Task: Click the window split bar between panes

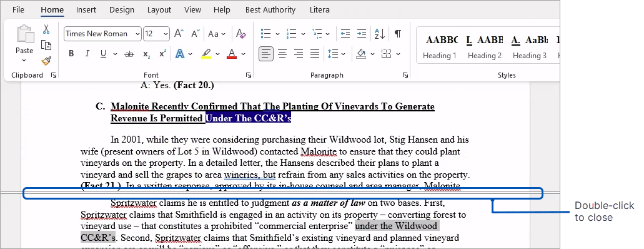Action: [x=279, y=193]
